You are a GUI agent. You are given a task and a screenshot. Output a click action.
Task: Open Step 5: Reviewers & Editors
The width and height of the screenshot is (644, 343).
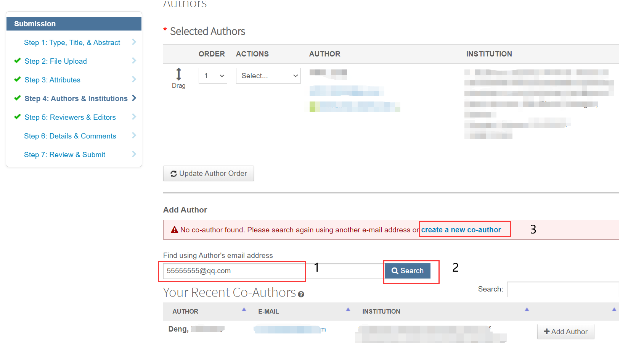point(70,117)
